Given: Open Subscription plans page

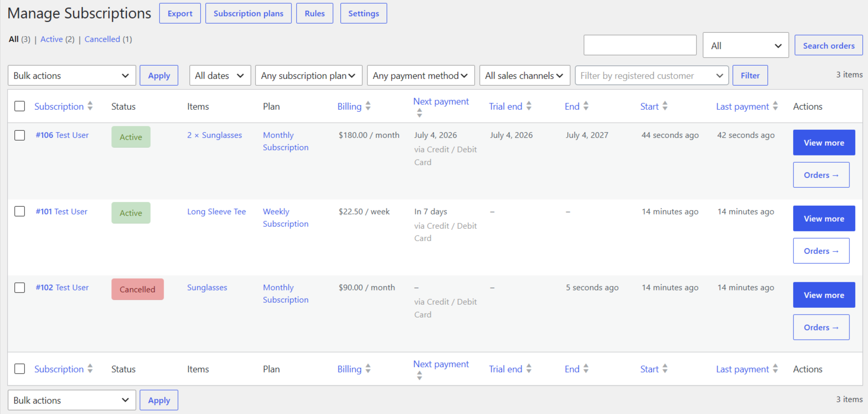Looking at the screenshot, I should click(248, 13).
